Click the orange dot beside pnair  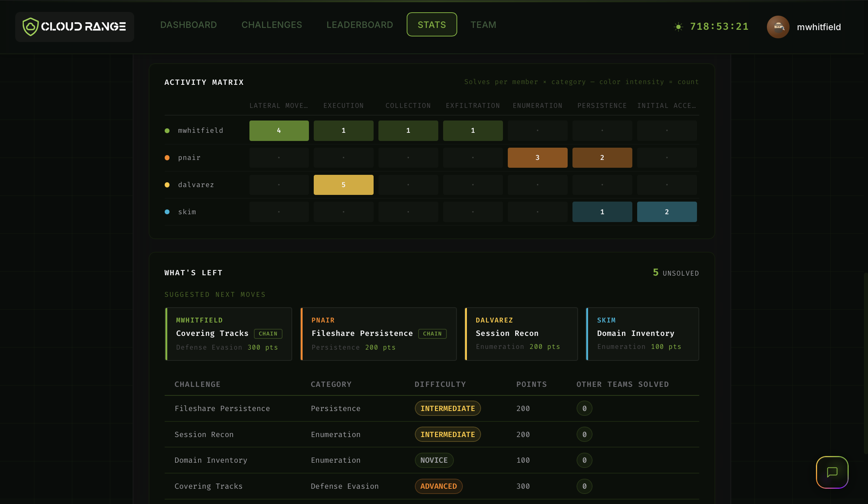pyautogui.click(x=167, y=158)
